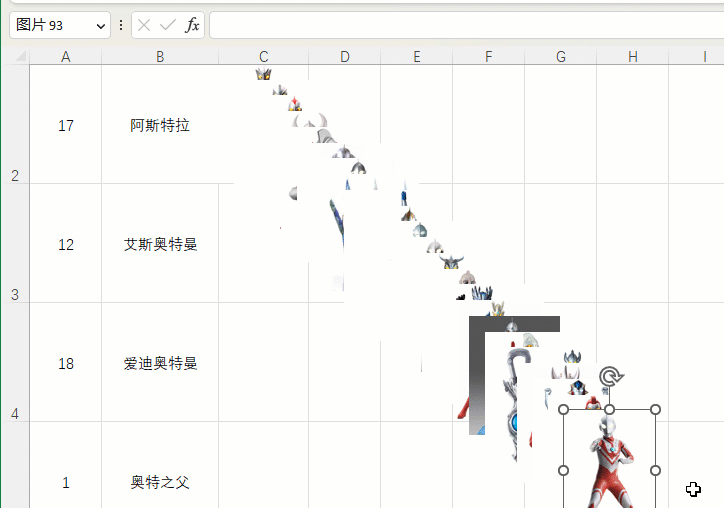This screenshot has height=508, width=724.
Task: Select row 2 header
Action: 15,124
